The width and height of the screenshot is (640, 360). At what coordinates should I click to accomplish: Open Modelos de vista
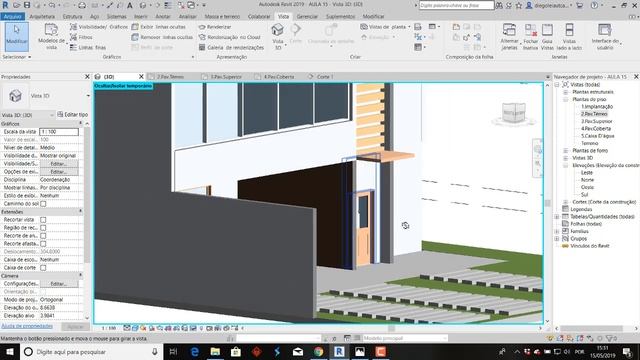(x=51, y=36)
